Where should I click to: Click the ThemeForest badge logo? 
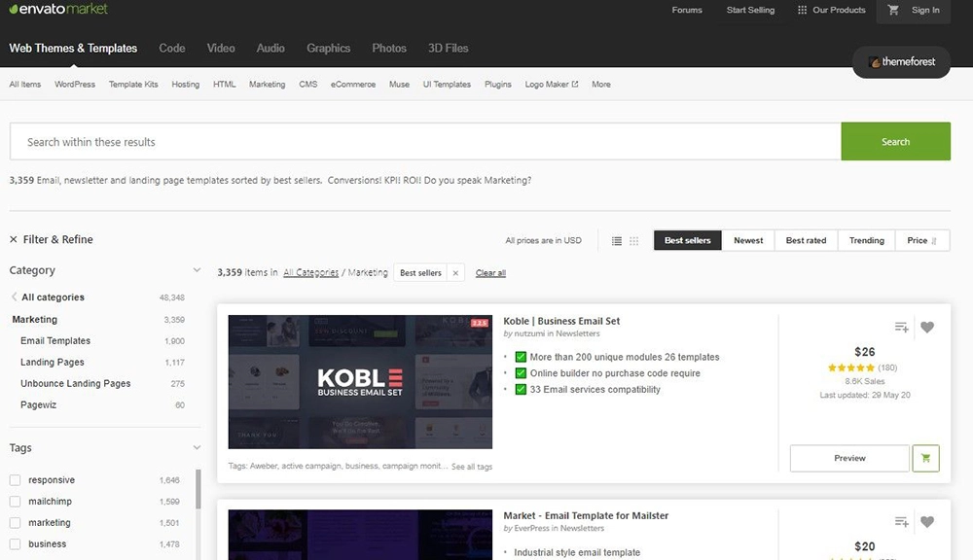point(902,62)
